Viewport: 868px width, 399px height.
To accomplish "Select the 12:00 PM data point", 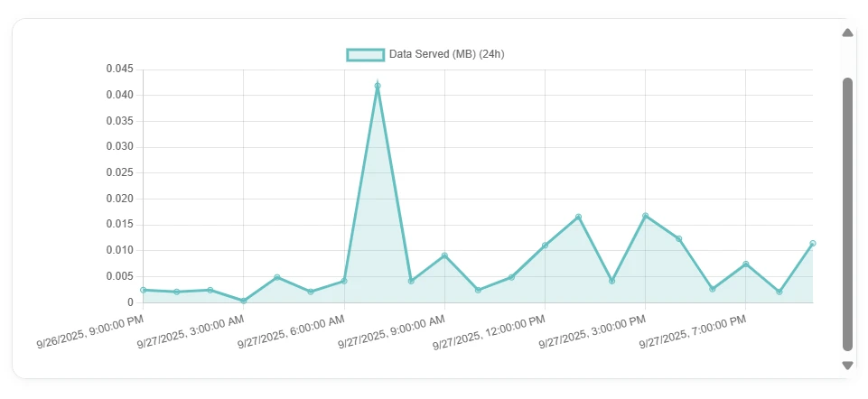I will (545, 246).
